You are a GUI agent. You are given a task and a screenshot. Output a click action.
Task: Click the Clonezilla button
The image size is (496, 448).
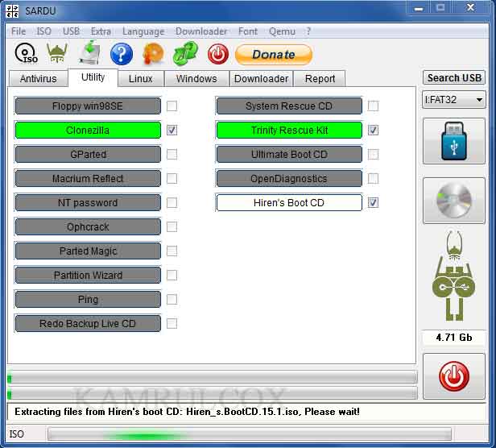[x=88, y=130]
